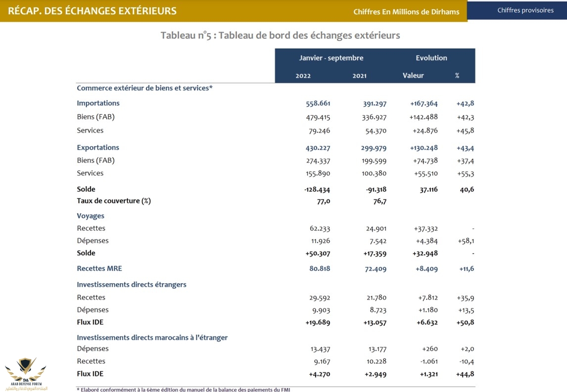Click 'Chiffres En Millions de Dirhams' label

406,12
